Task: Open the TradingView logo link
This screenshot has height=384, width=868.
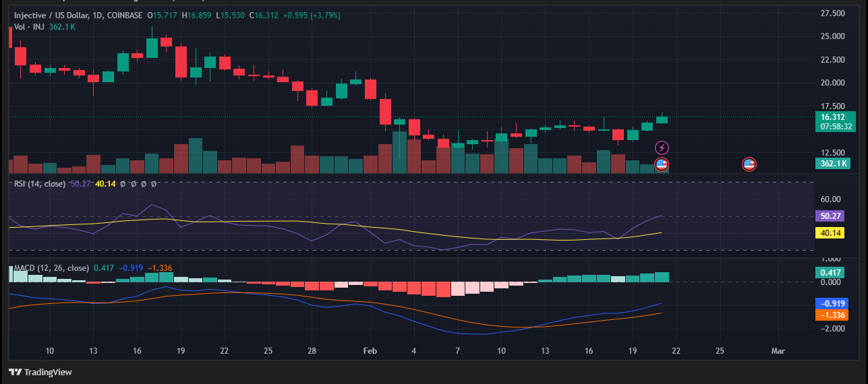Action: point(40,372)
